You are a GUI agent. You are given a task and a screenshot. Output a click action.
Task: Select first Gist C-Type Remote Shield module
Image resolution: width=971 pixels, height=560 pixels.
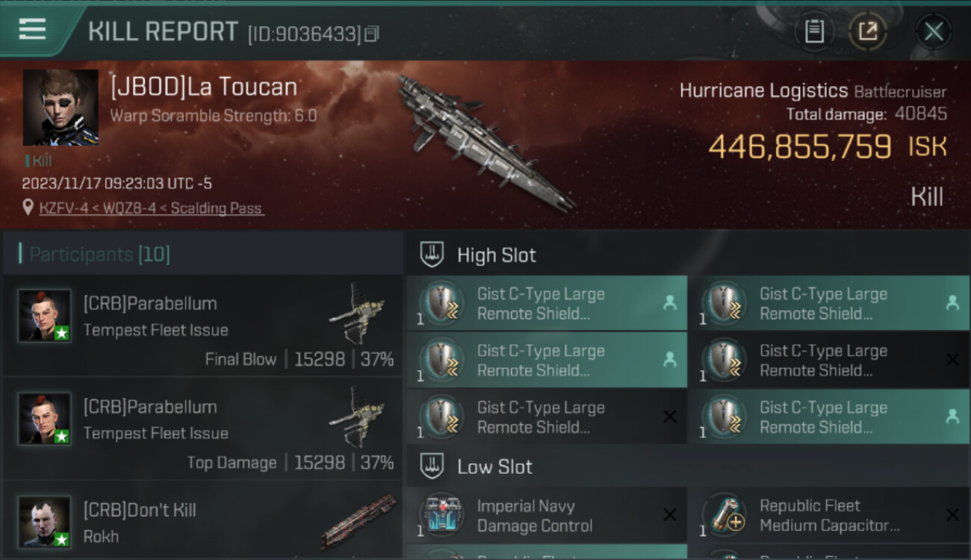(x=547, y=303)
